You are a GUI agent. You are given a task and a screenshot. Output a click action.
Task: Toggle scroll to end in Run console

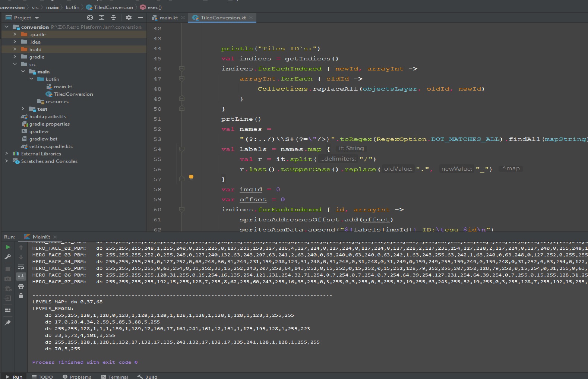click(x=21, y=277)
